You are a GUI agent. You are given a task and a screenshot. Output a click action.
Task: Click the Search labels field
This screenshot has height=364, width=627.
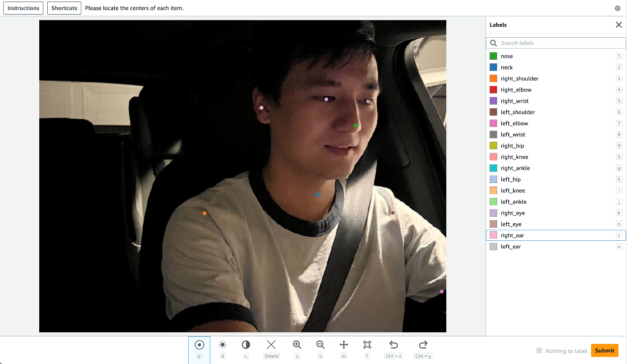coord(556,43)
